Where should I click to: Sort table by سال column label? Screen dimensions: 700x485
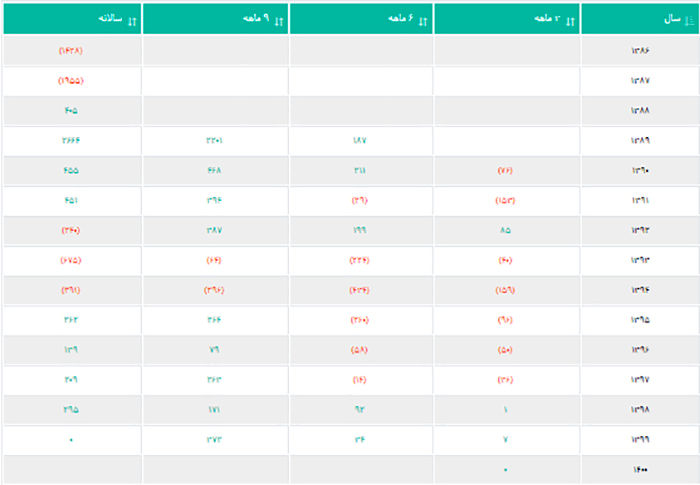672,19
